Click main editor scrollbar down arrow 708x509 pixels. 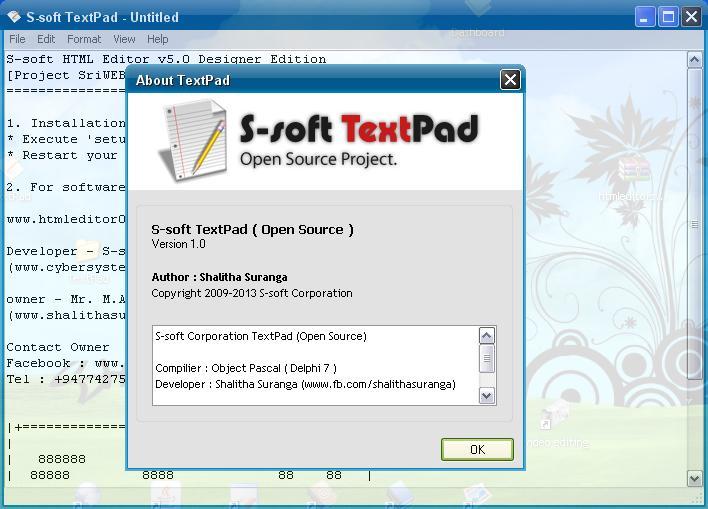[694, 478]
